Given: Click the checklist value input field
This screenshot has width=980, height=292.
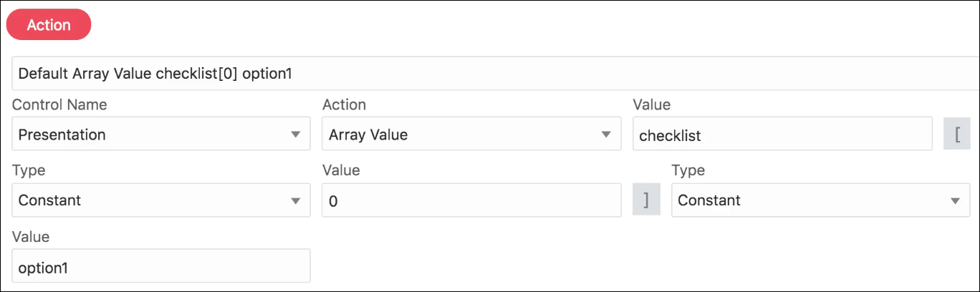Looking at the screenshot, I should point(782,135).
